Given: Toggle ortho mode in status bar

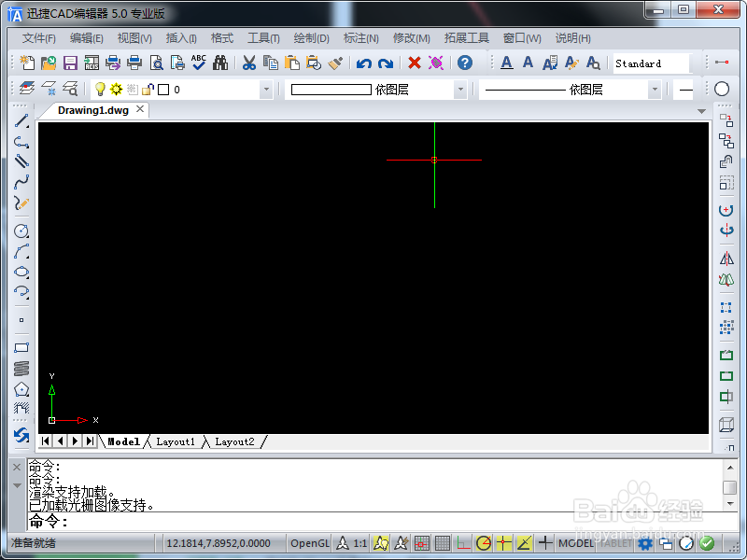Looking at the screenshot, I should coord(463,543).
